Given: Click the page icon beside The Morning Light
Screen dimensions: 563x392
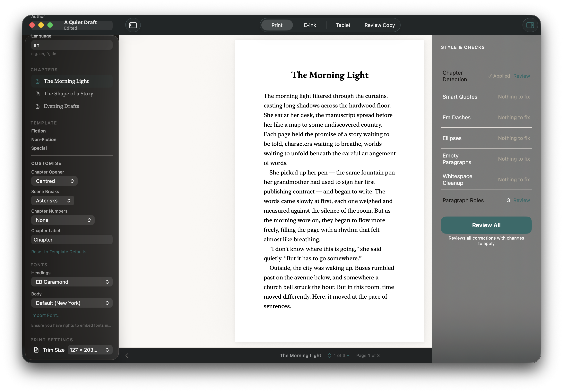Looking at the screenshot, I should (x=38, y=81).
